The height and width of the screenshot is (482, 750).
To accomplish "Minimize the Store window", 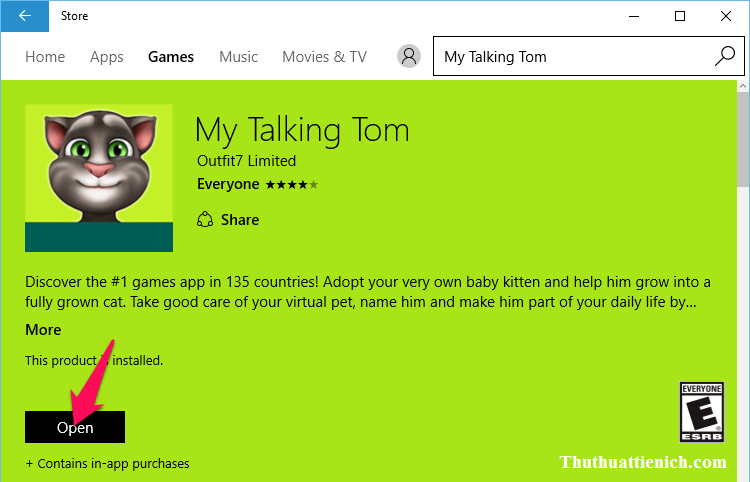I will pyautogui.click(x=634, y=15).
